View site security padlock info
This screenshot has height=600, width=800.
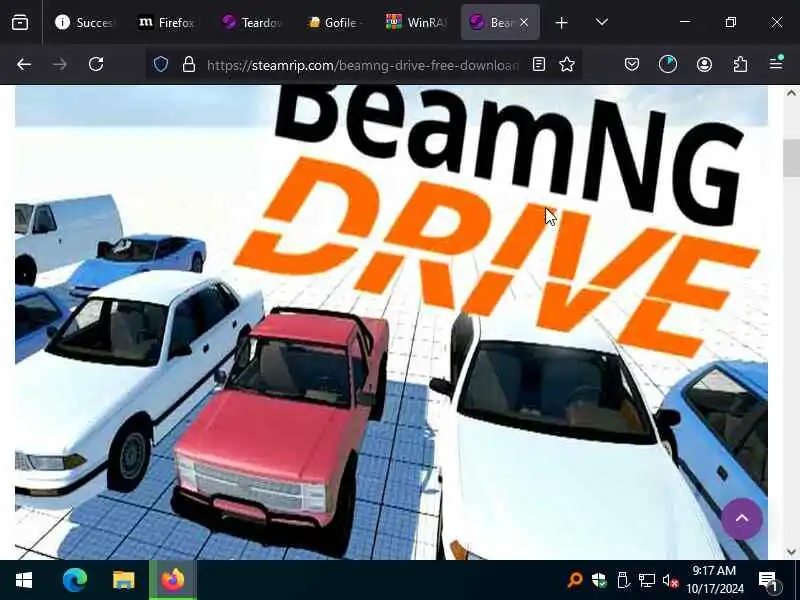tap(189, 64)
